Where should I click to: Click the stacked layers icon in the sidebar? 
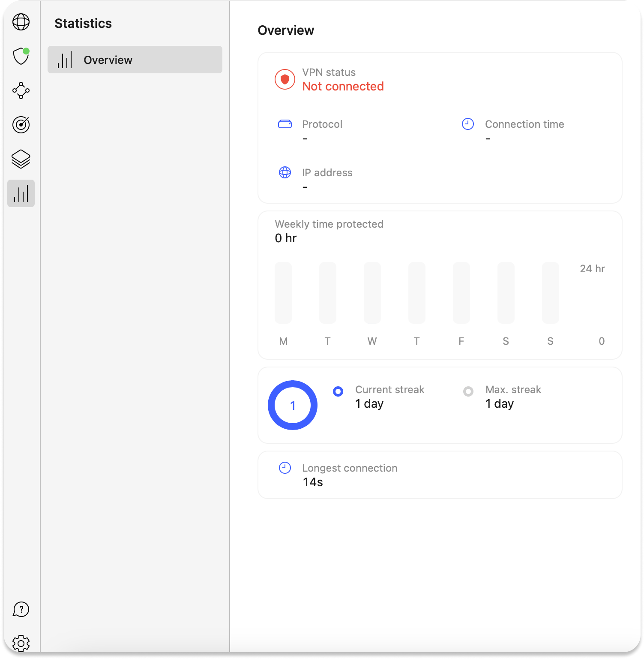[x=21, y=159]
